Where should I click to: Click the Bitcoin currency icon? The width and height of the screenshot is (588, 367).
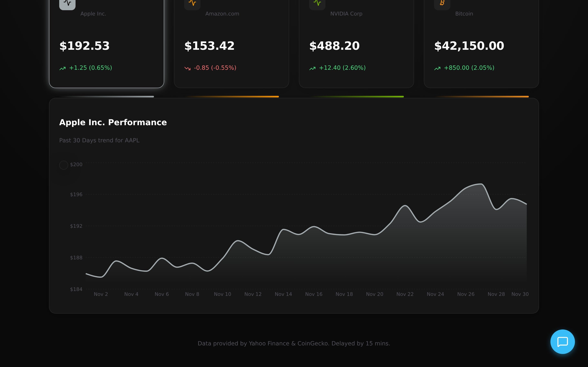click(442, 3)
